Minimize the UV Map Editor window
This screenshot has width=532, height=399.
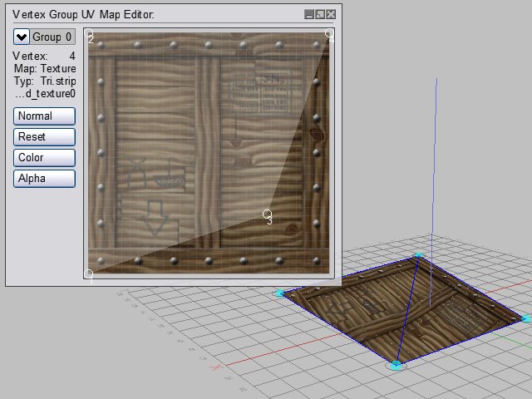click(309, 14)
